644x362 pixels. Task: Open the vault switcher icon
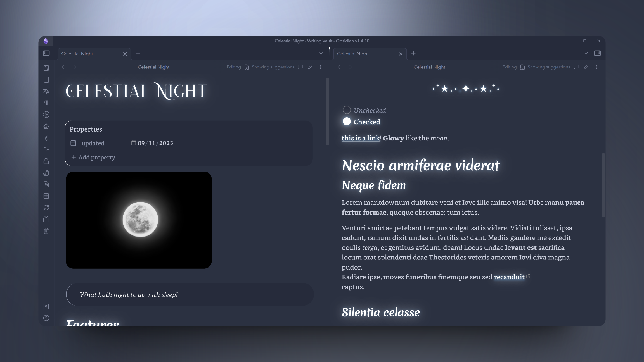click(x=46, y=306)
